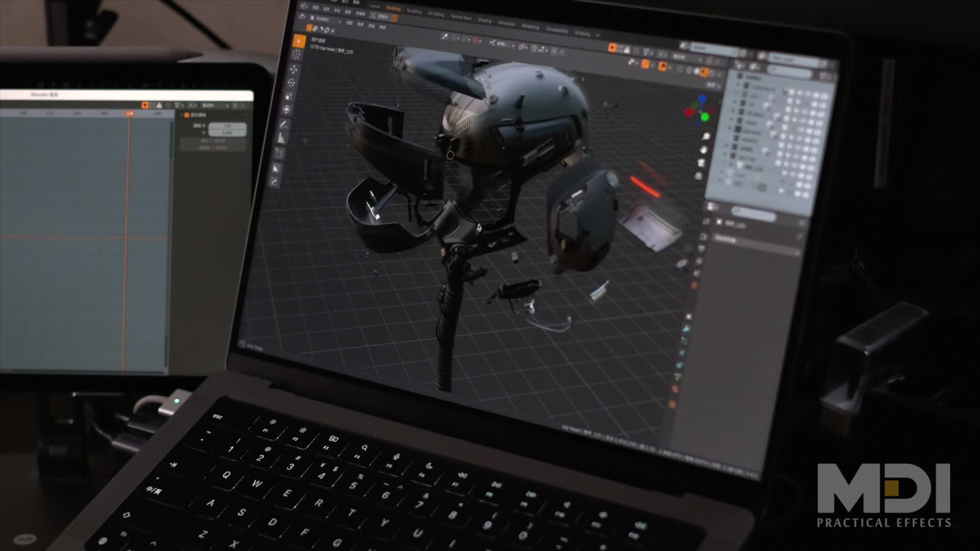This screenshot has height=551, width=980.
Task: Open the Modeling workspace tab
Action: [394, 9]
